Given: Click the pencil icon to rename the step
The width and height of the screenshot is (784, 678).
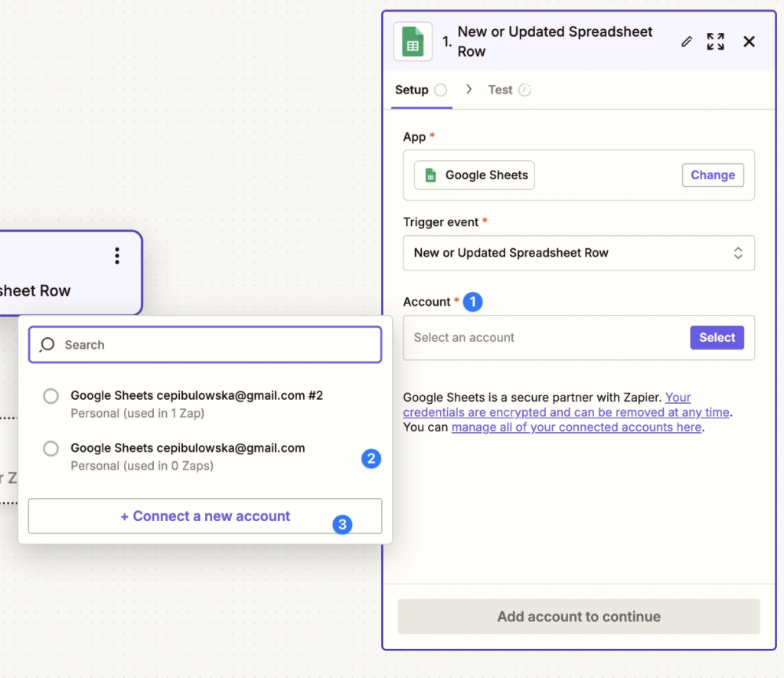Looking at the screenshot, I should click(x=687, y=41).
